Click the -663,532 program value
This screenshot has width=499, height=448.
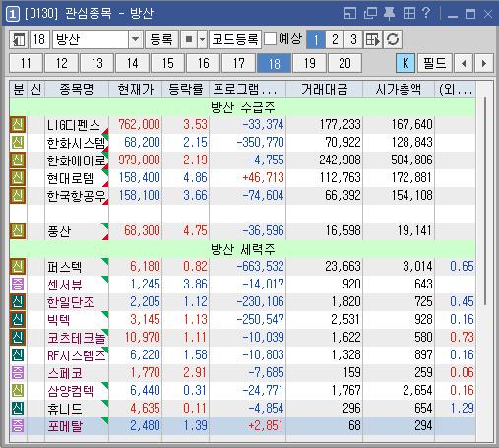click(x=260, y=267)
